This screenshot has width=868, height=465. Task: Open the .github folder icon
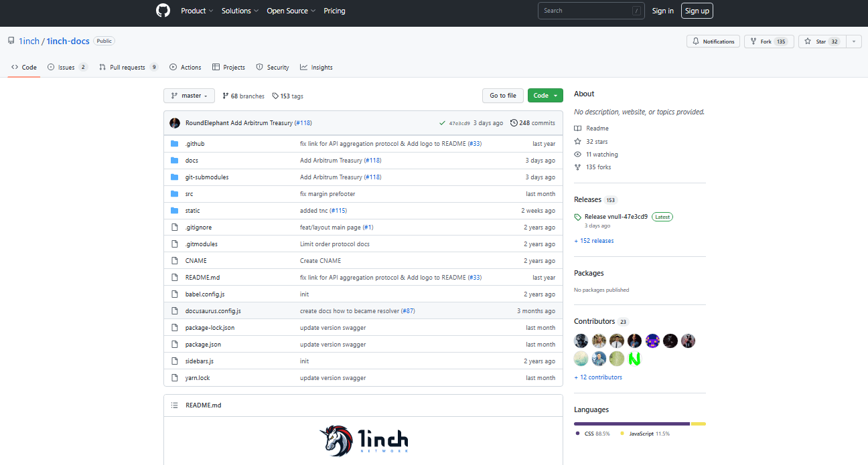click(x=175, y=144)
